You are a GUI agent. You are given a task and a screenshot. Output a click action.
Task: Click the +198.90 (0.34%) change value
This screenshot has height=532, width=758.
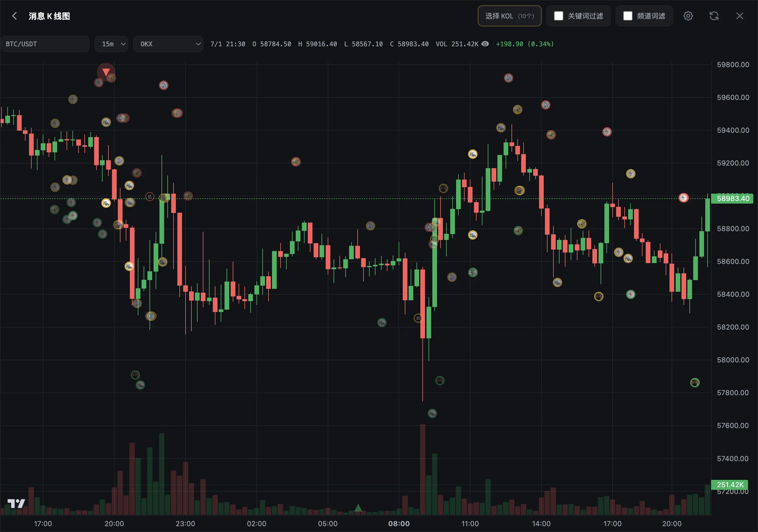525,44
